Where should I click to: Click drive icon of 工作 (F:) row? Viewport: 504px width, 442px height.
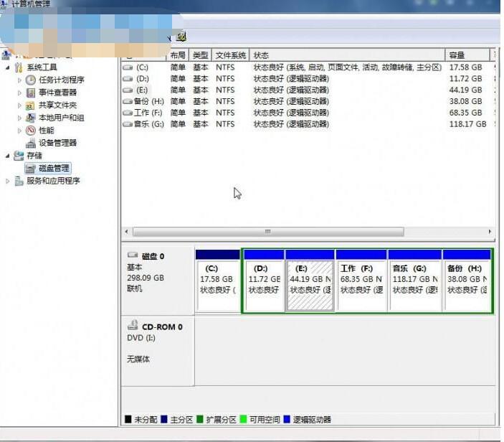128,113
